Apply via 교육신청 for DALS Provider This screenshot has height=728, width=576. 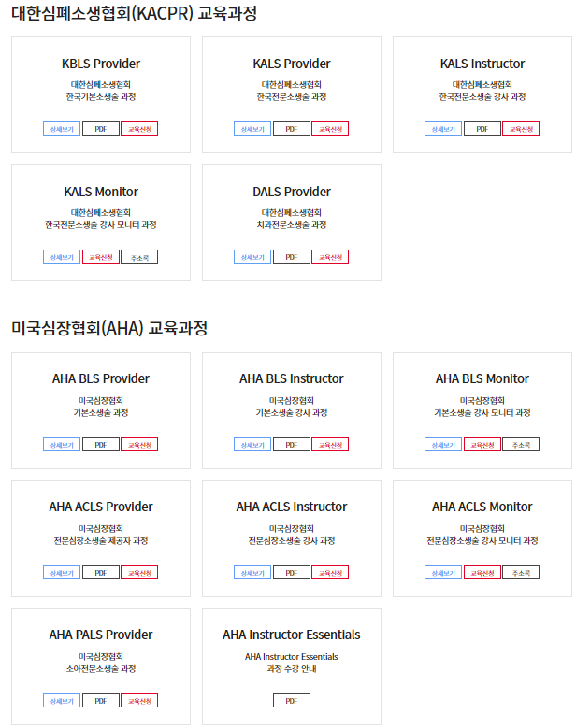tap(330, 257)
